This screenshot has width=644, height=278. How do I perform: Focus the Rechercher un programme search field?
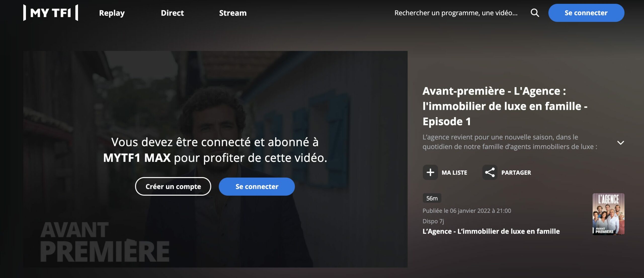(x=456, y=13)
